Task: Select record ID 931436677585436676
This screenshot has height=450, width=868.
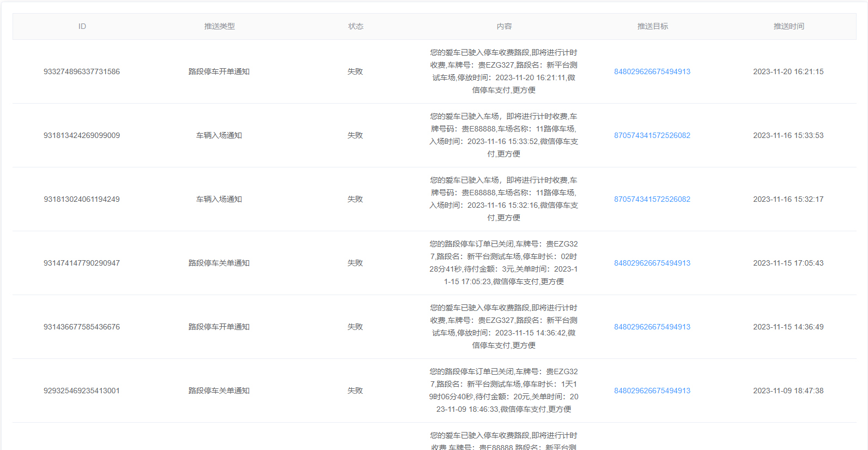Action: point(82,327)
